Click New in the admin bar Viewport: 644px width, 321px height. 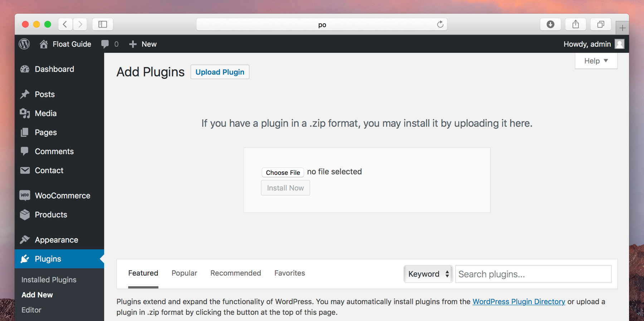click(x=149, y=44)
